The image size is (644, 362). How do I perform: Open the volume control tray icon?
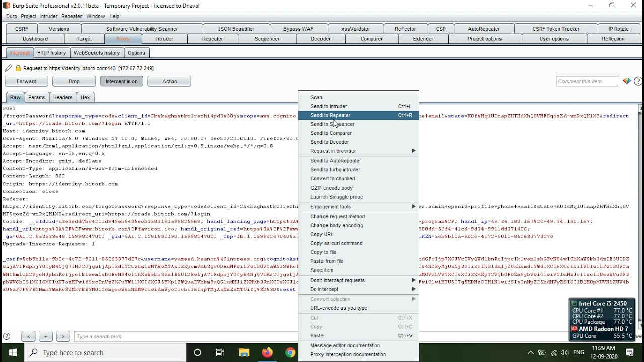(564, 353)
